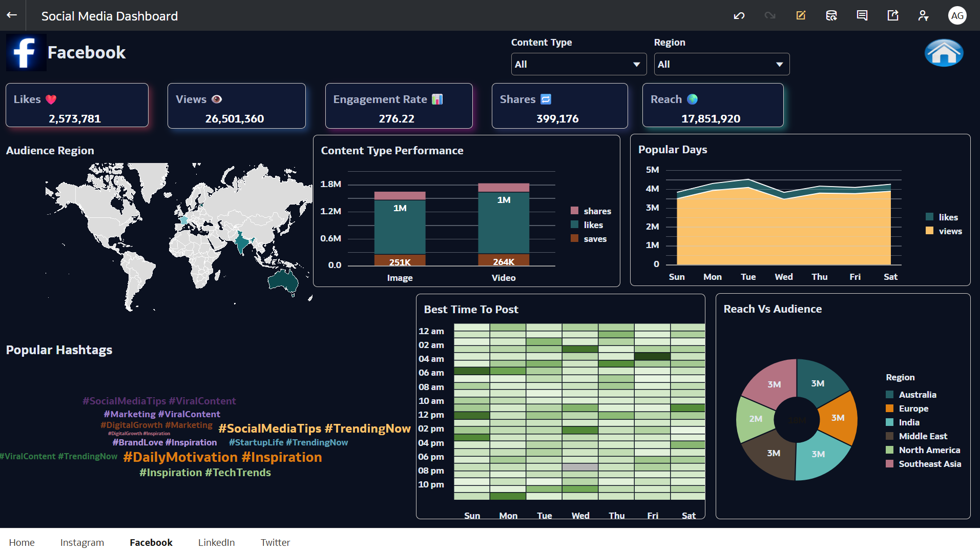980x551 pixels.
Task: Click the export share icon
Action: (x=893, y=15)
